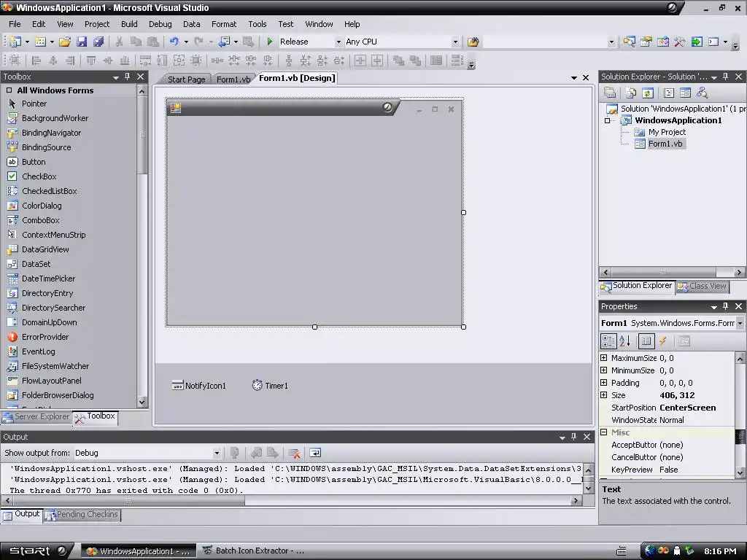This screenshot has width=747, height=560.
Task: Select the NotifyIcon1 component in the tray
Action: [198, 386]
